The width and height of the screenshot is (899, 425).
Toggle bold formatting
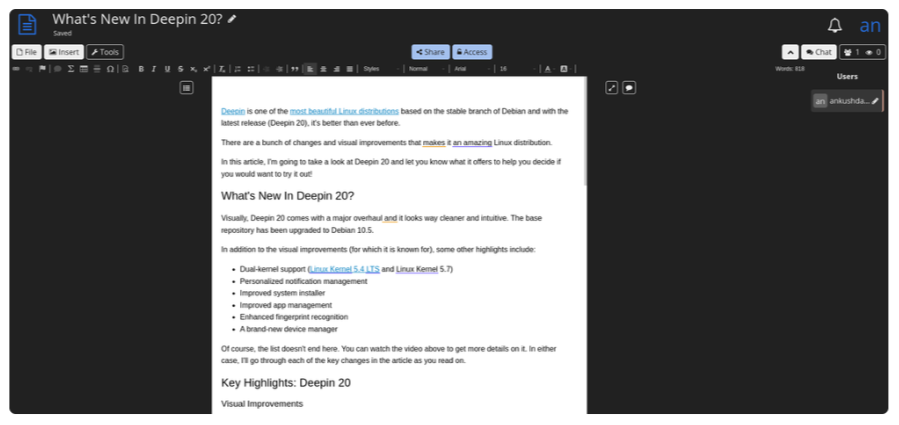pos(141,69)
